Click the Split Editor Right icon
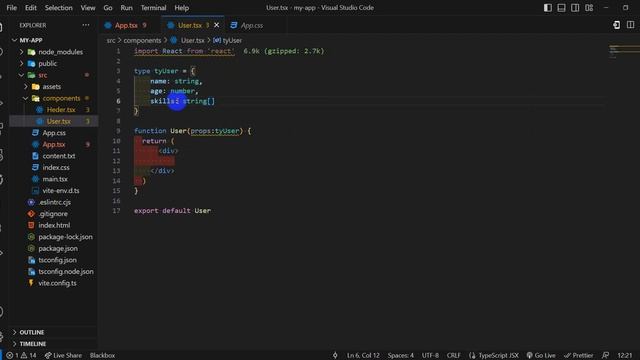Screen dimensions: 640x360 tap(630, 25)
